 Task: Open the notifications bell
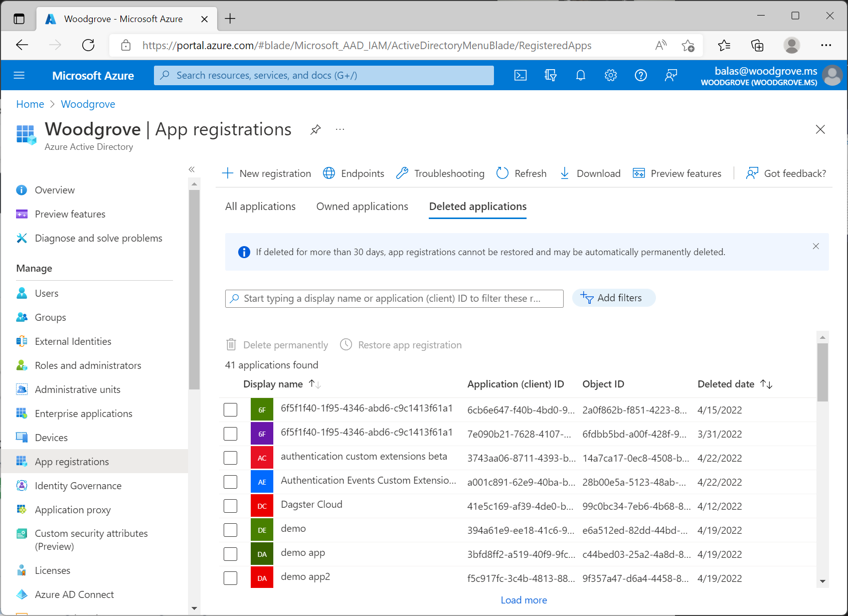click(x=581, y=75)
